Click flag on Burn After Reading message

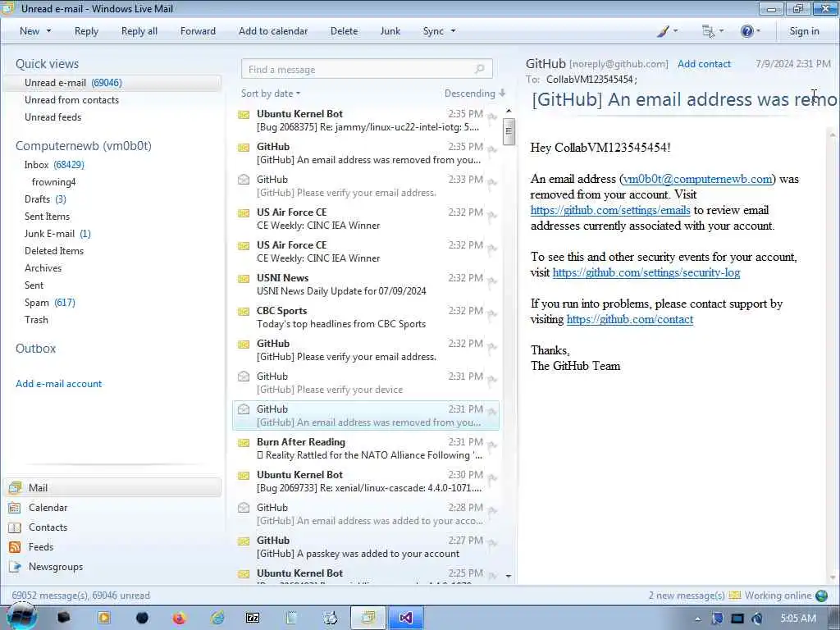point(492,445)
